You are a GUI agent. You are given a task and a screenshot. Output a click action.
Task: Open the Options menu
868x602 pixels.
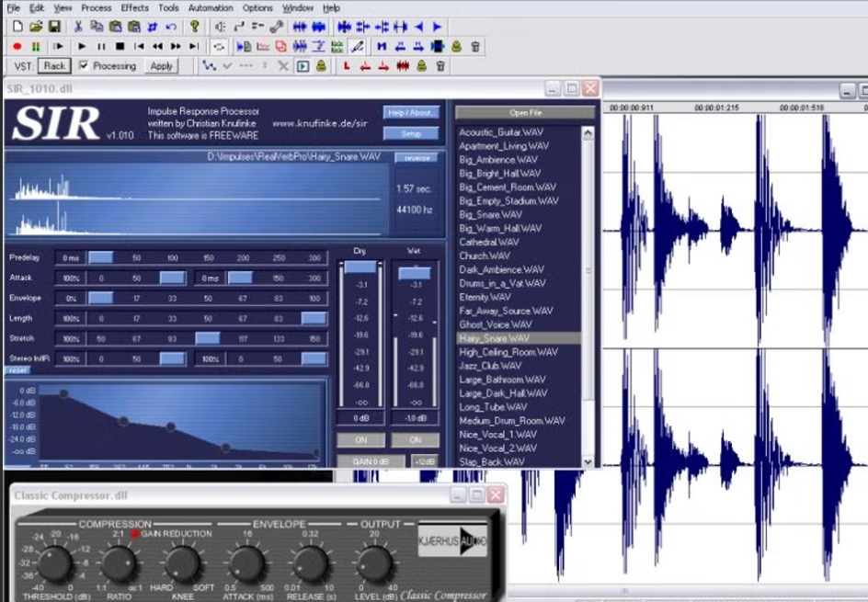257,7
